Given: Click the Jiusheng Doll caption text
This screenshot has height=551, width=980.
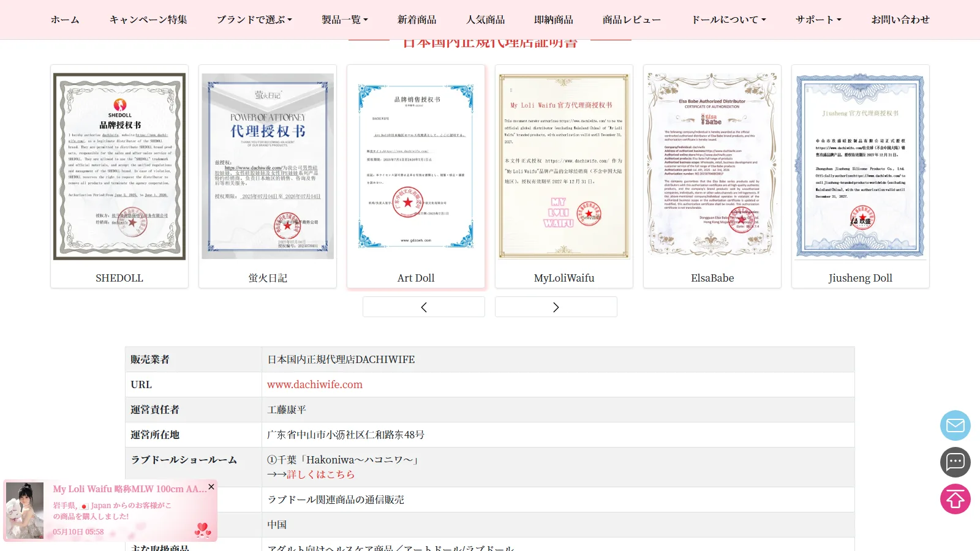Looking at the screenshot, I should [x=861, y=278].
